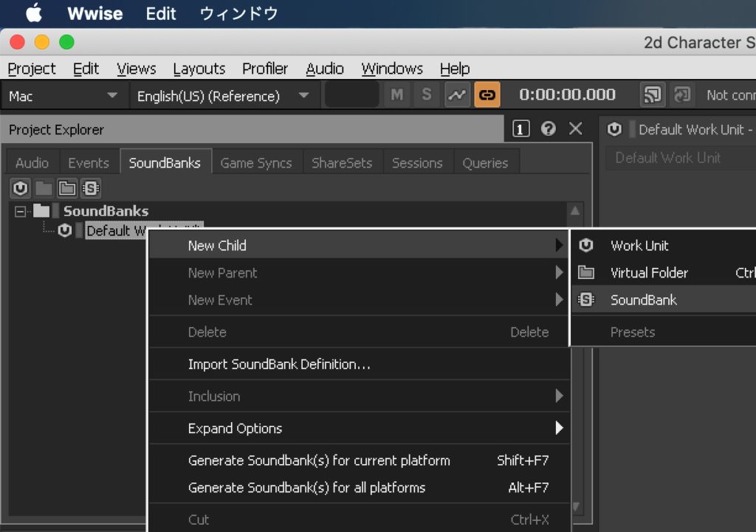Choose Delete in the context menu
This screenshot has width=756, height=532.
pos(360,332)
